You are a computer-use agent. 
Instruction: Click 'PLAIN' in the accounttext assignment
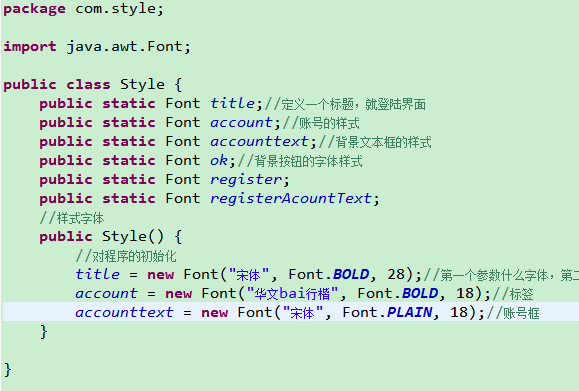(x=410, y=312)
